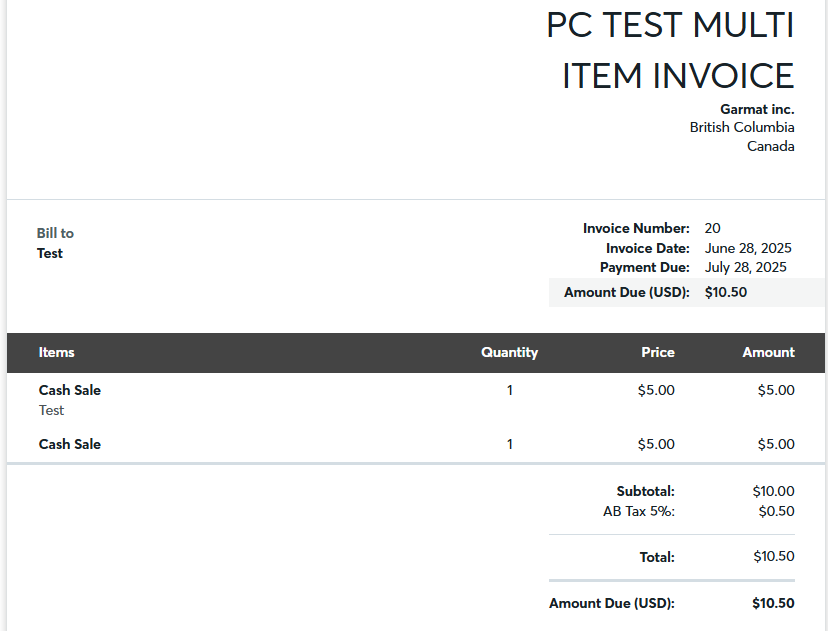Click the British Columbia address line
Screen dimensions: 828x631
[x=742, y=127]
